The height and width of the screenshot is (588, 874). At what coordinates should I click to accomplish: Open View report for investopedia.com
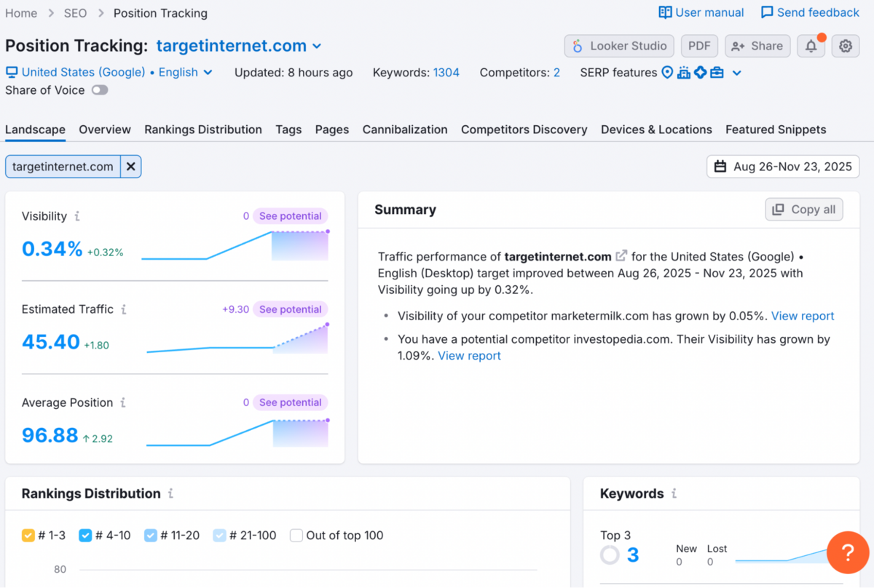[469, 356]
